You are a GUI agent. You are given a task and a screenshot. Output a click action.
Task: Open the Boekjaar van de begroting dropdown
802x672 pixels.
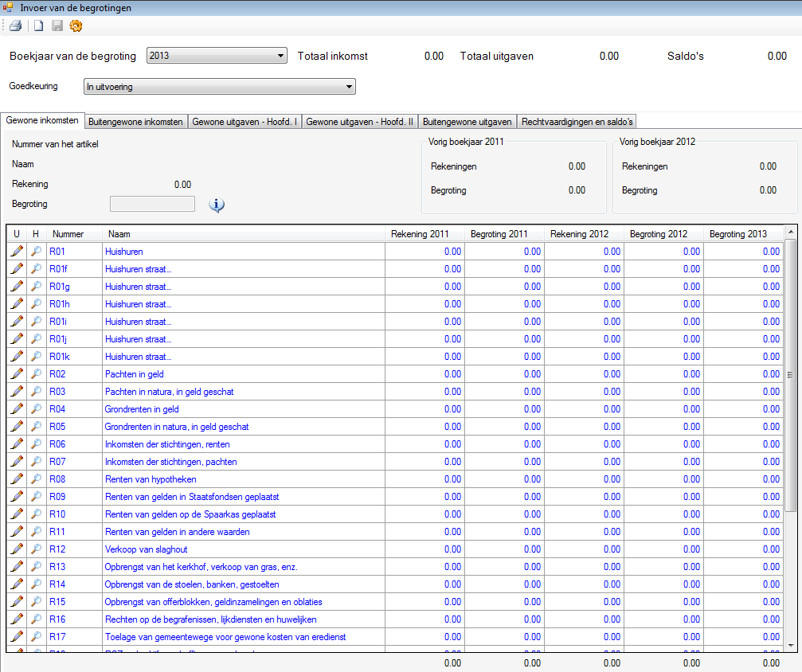[217, 56]
